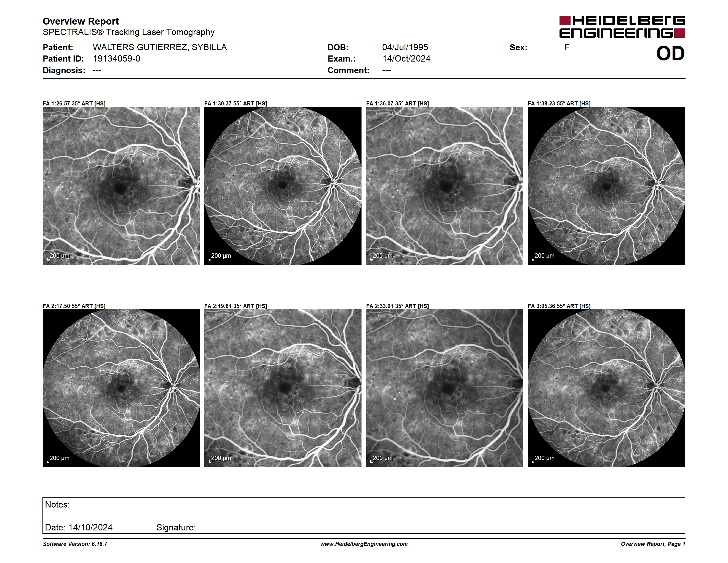
Task: Click the label FA 3:05.36 55° ART [HS]
Action: point(559,306)
